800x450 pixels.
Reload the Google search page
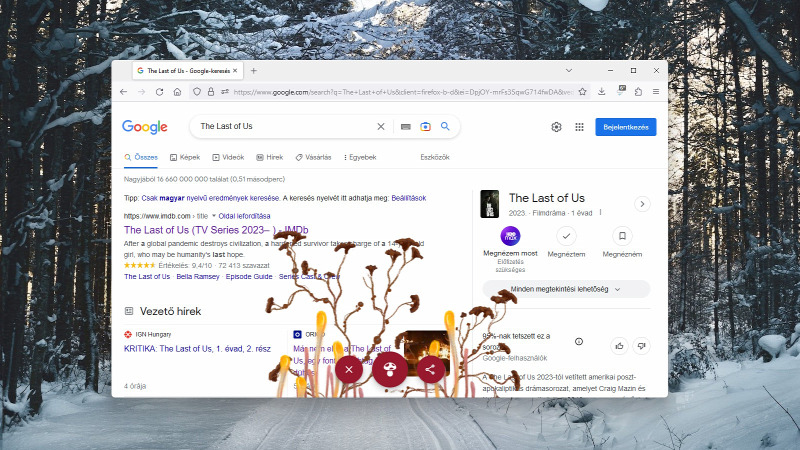tap(160, 92)
